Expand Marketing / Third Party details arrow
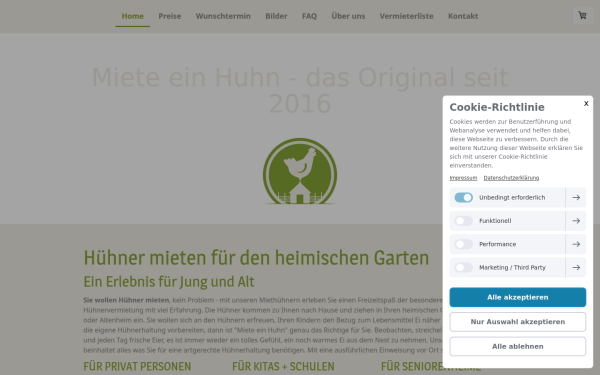 [x=576, y=267]
